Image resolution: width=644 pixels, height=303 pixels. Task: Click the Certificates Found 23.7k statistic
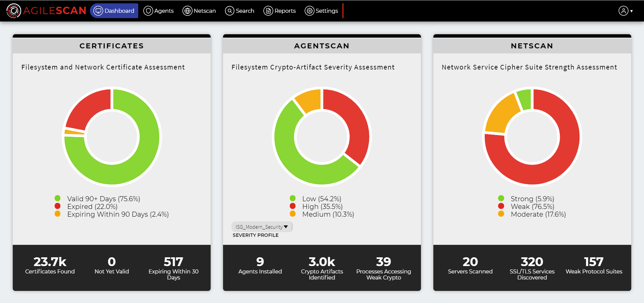tap(50, 265)
